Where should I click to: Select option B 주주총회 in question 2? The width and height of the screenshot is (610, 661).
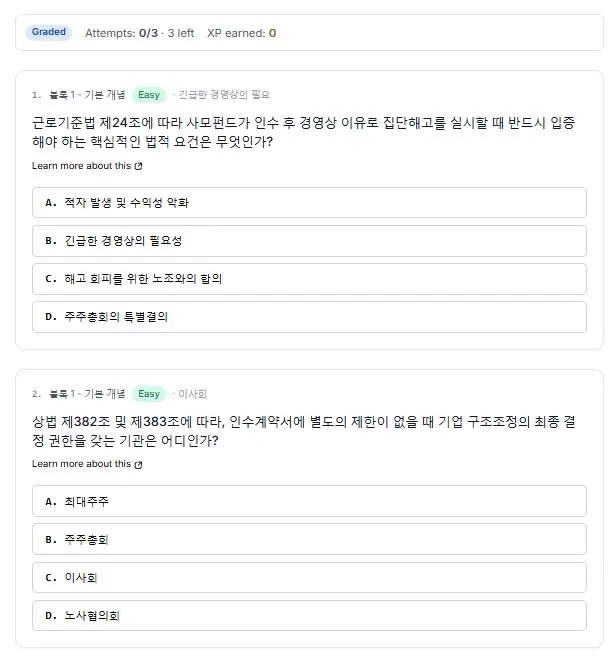[x=309, y=539]
